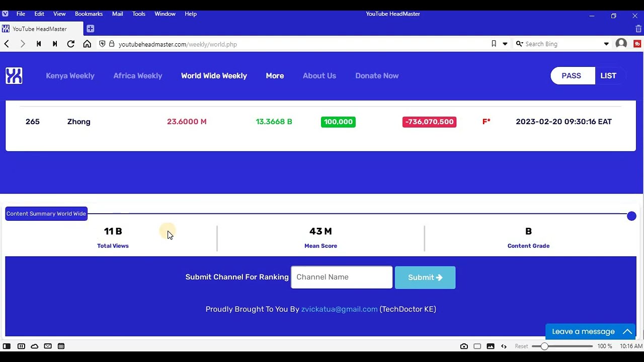
Task: Click the red -736,070,500 badge
Action: click(429, 122)
